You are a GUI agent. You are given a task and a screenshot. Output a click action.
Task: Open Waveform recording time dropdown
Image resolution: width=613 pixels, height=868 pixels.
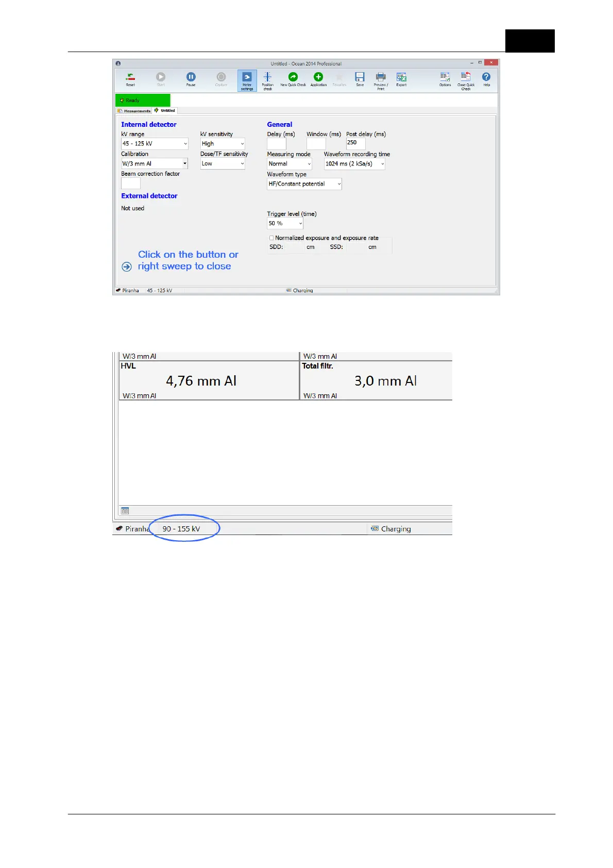point(354,164)
